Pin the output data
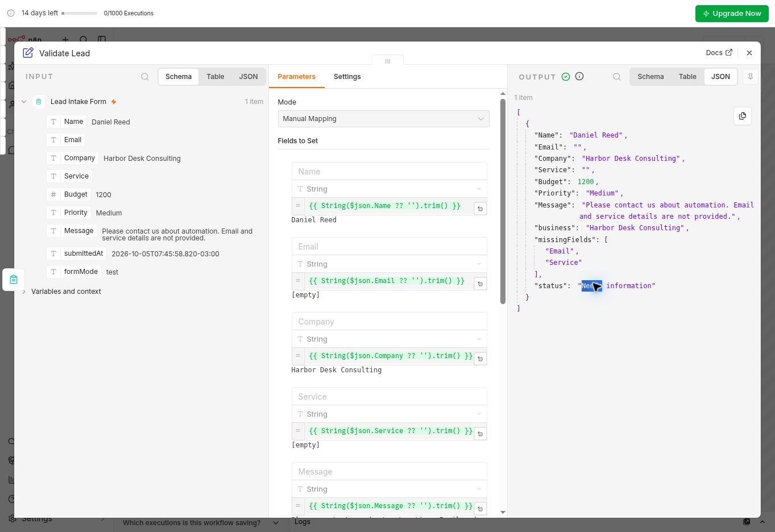 coord(751,77)
